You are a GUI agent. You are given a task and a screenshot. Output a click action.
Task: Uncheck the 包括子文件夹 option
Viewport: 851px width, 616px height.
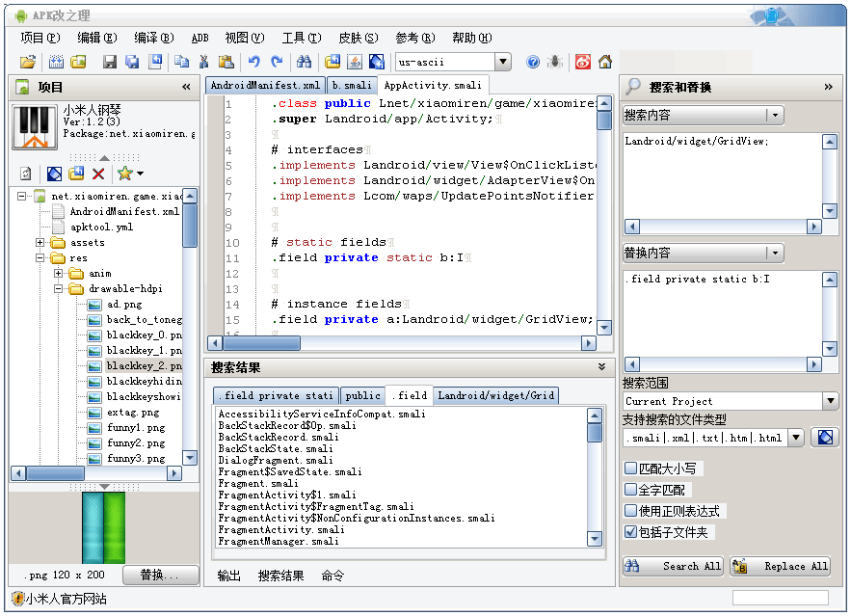632,531
